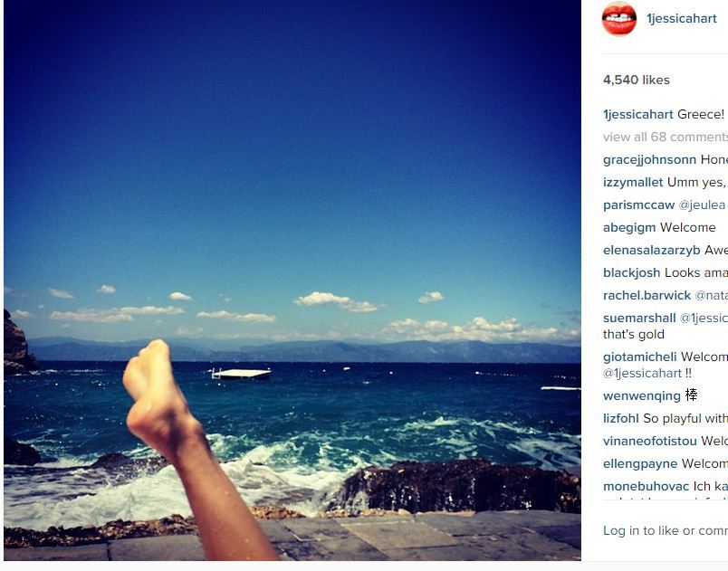Open parismccaw commenter profile
The image size is (728, 571).
[x=639, y=205]
